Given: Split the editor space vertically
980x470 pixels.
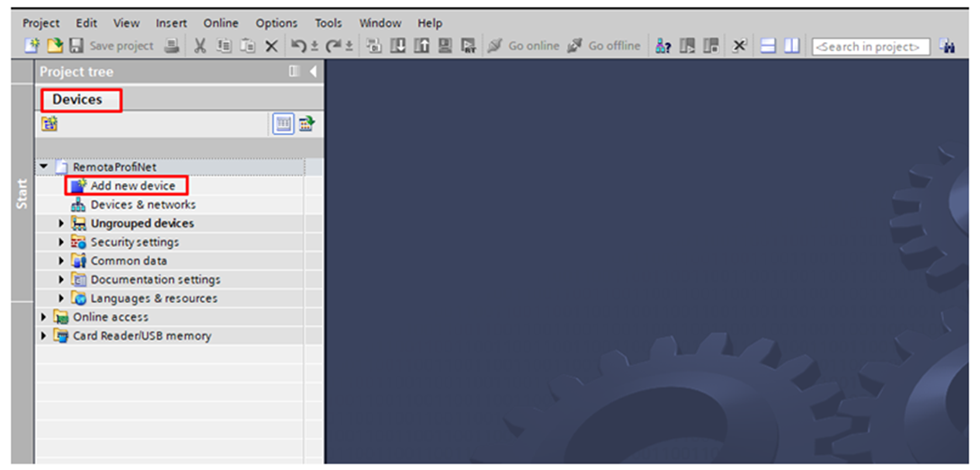Looking at the screenshot, I should (x=791, y=46).
